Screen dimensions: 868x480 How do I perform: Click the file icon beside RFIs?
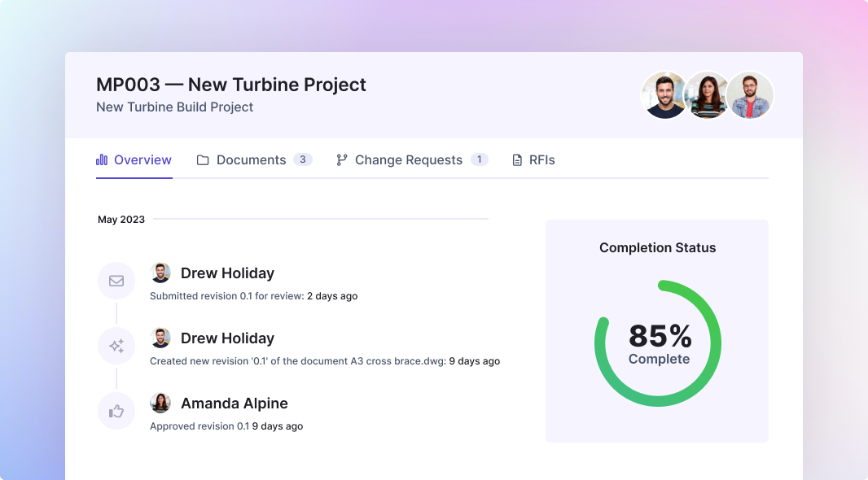(517, 160)
